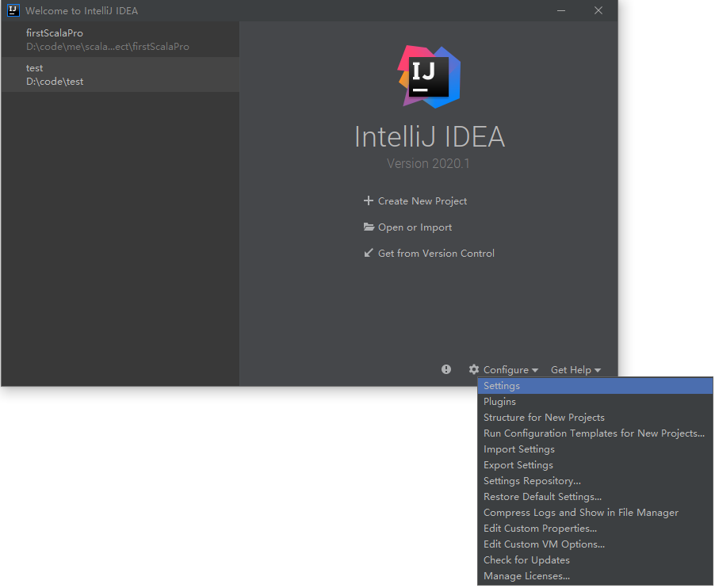The image size is (715, 588).
Task: Select Check for Updates
Action: coord(595,559)
